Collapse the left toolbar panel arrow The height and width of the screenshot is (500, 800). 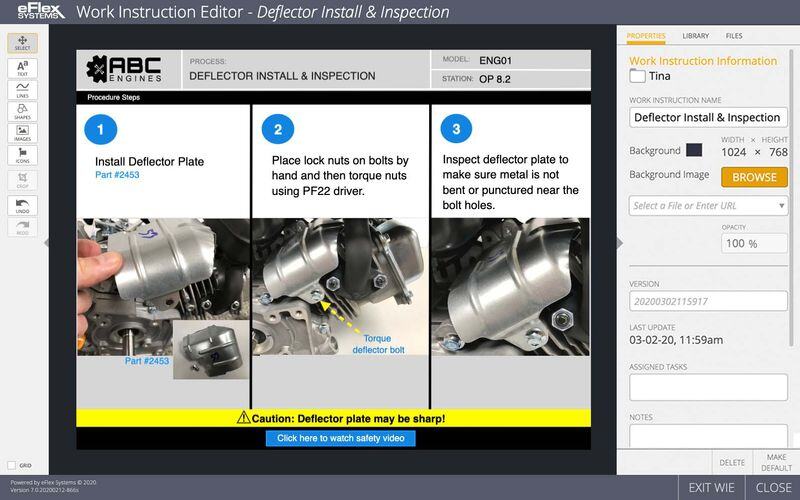point(45,242)
